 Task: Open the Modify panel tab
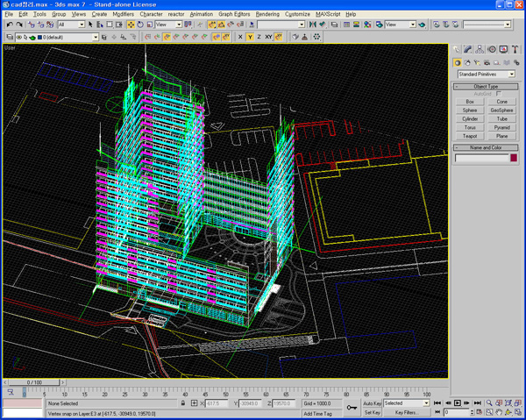click(x=469, y=50)
